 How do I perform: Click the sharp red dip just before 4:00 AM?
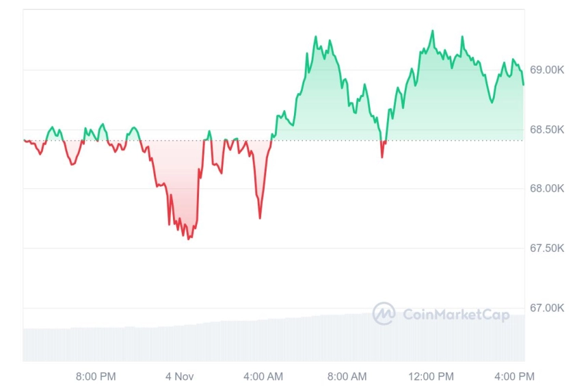pos(260,218)
